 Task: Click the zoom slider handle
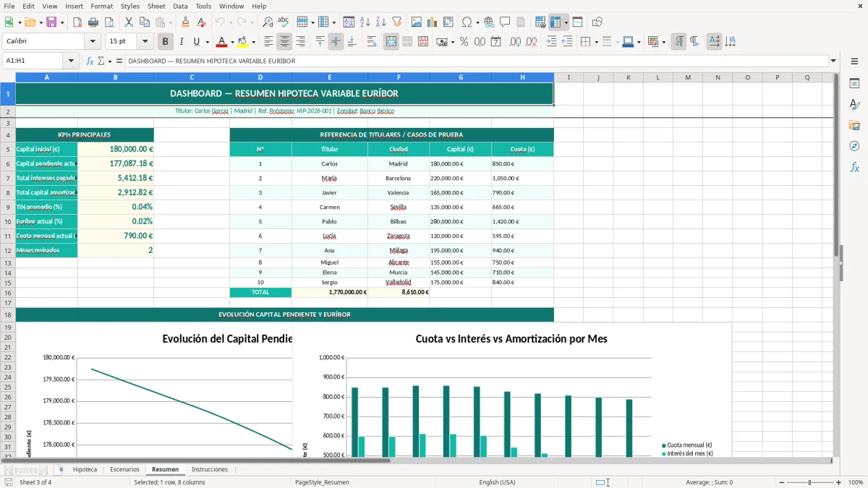point(810,482)
